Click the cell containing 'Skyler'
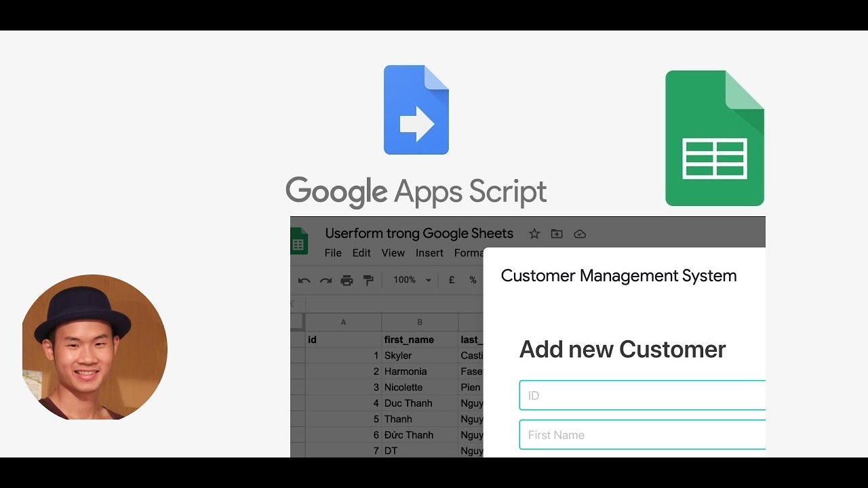868x488 pixels. click(x=420, y=355)
